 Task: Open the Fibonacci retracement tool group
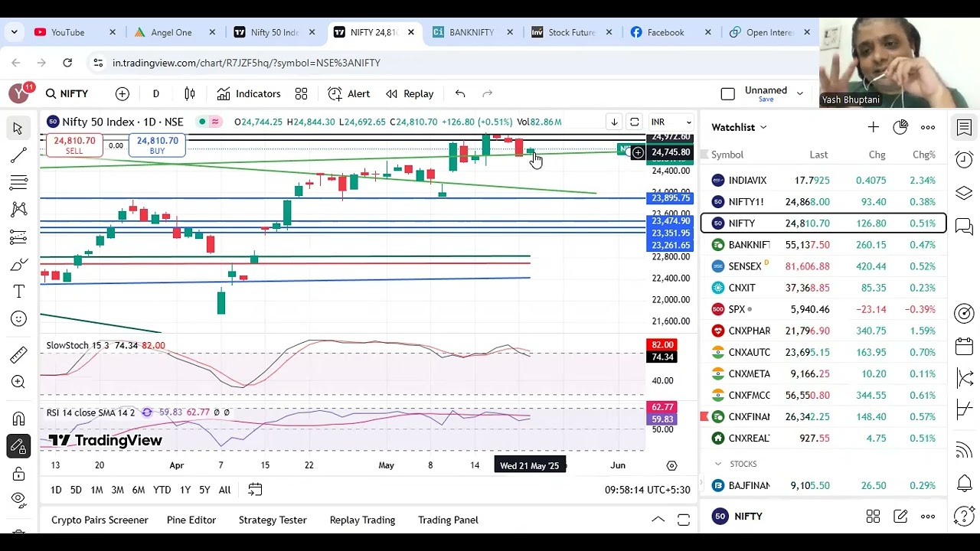point(18,183)
